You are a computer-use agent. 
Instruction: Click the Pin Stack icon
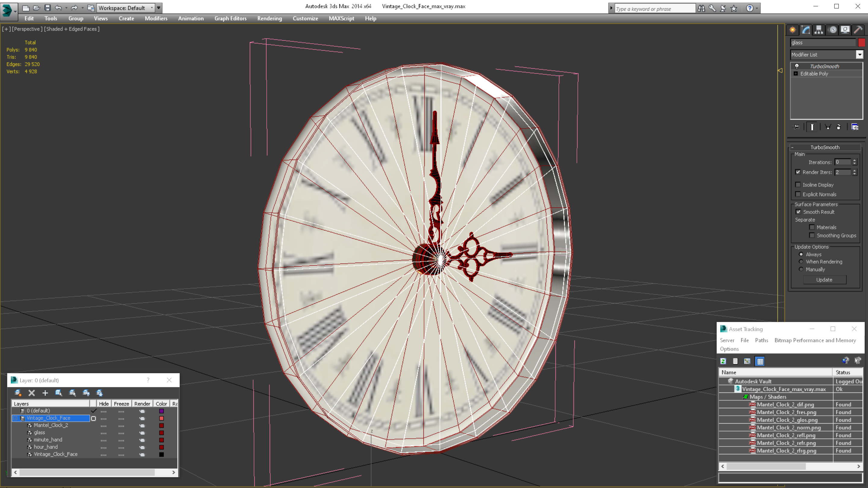(x=796, y=127)
